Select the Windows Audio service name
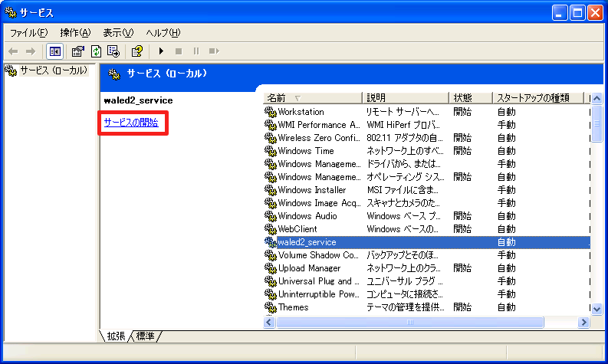Image resolution: width=608 pixels, height=364 pixels. 307,216
